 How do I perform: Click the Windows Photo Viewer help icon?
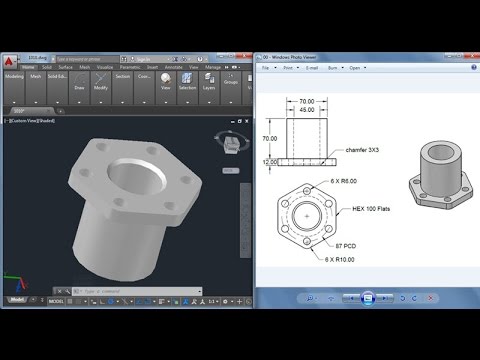click(474, 67)
